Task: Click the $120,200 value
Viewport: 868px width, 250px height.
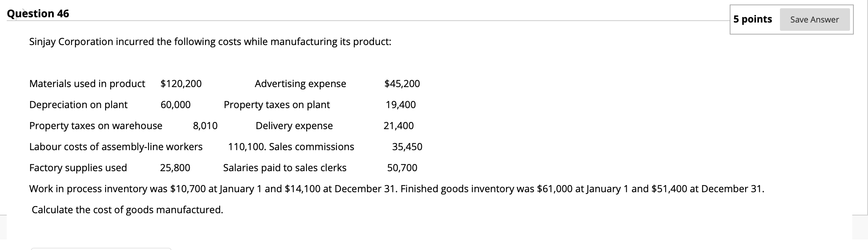Action: 181,84
